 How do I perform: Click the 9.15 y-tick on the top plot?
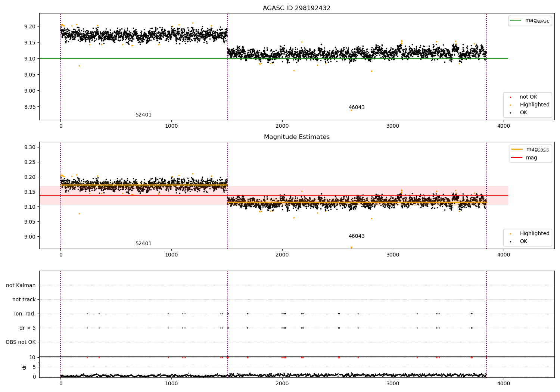point(29,43)
